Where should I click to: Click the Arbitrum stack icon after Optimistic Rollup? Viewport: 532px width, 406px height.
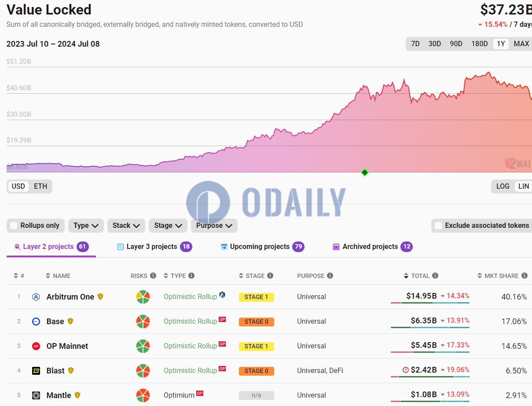coord(222,295)
